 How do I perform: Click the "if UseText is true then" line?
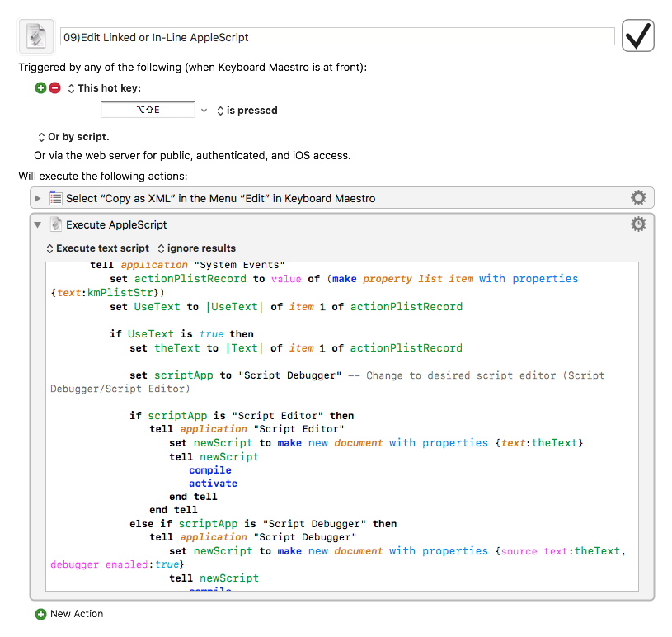(x=181, y=333)
